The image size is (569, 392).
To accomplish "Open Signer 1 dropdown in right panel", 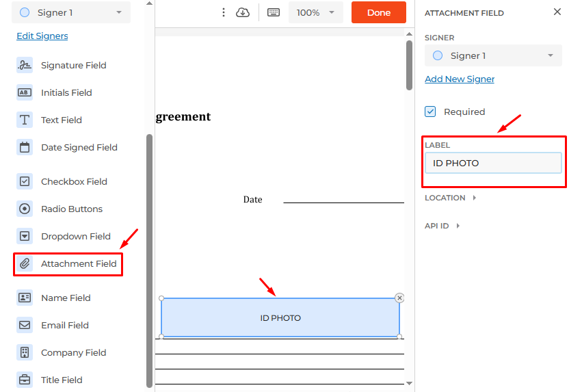I will pyautogui.click(x=492, y=55).
